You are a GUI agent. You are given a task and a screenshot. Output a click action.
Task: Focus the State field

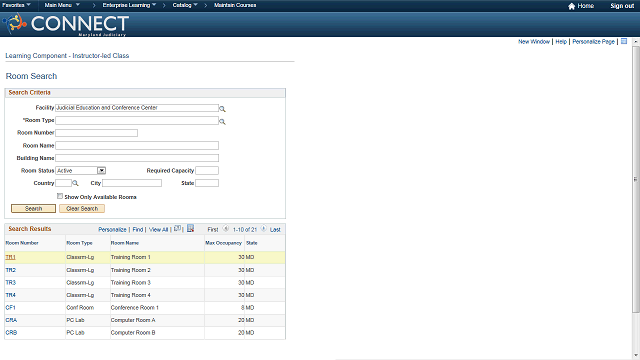207,183
